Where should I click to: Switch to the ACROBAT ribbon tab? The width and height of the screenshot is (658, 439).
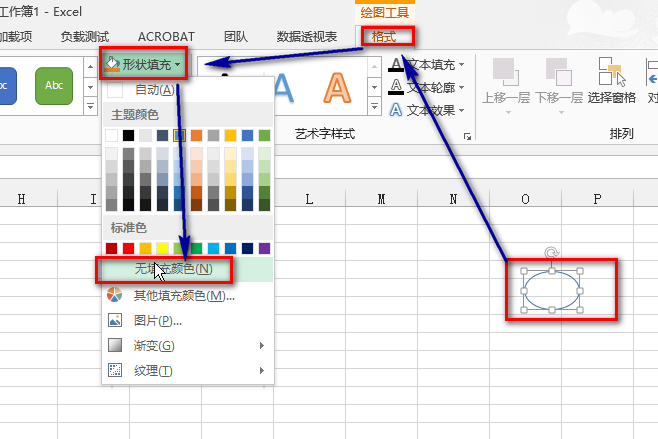pyautogui.click(x=166, y=37)
